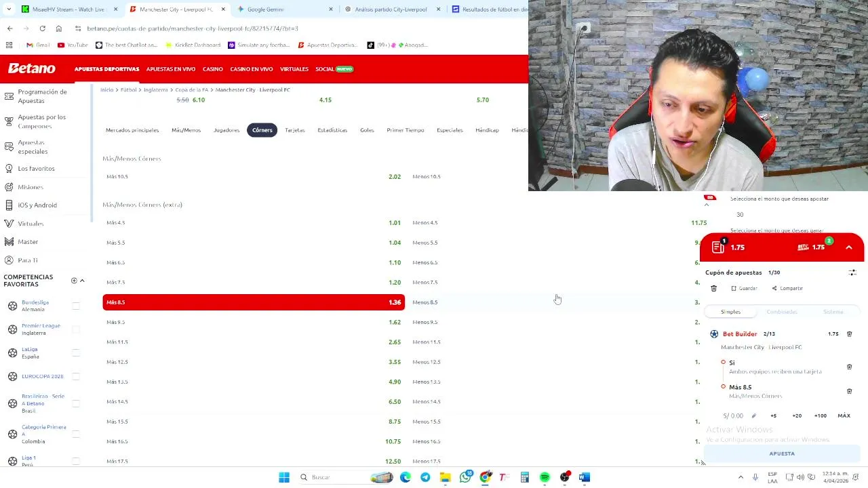Screen dimensions: 868x488
Task: Open Apuestas por los Campeones icon
Action: click(9, 121)
